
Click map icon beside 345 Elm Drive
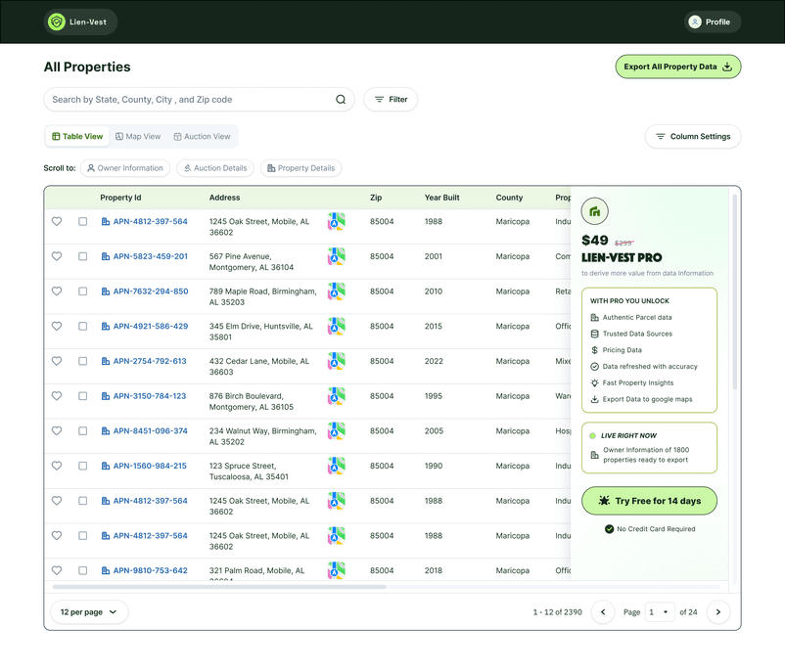click(336, 327)
